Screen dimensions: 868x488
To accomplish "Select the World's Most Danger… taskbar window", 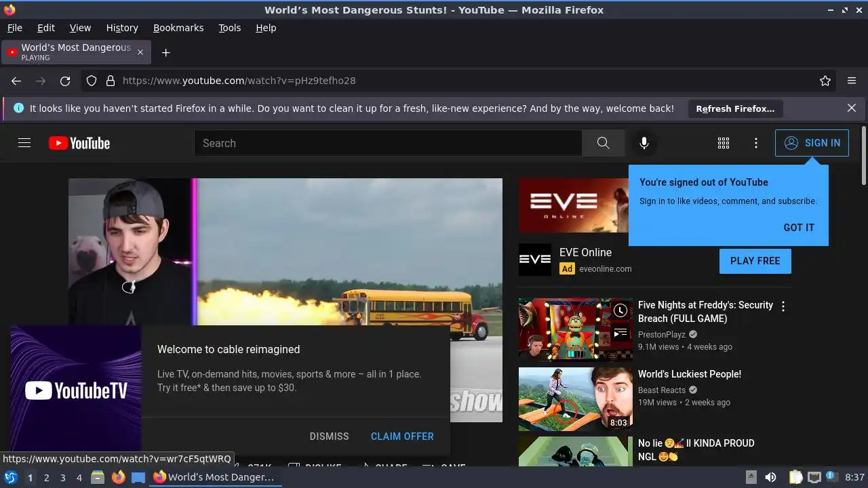I will click(x=214, y=477).
